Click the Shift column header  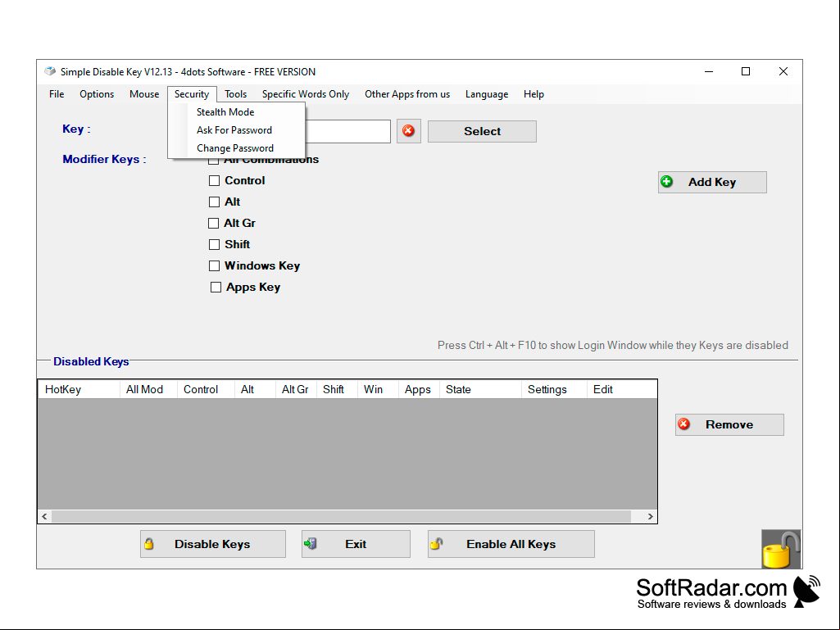tap(337, 389)
